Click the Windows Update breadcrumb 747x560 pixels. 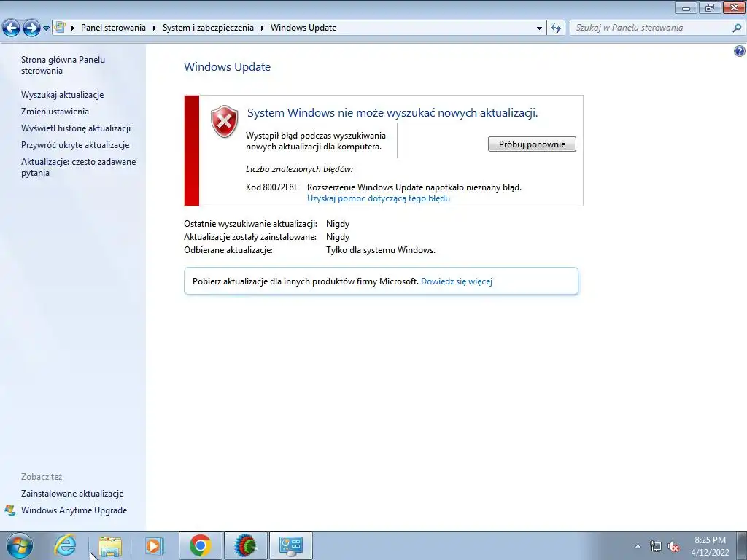[303, 28]
